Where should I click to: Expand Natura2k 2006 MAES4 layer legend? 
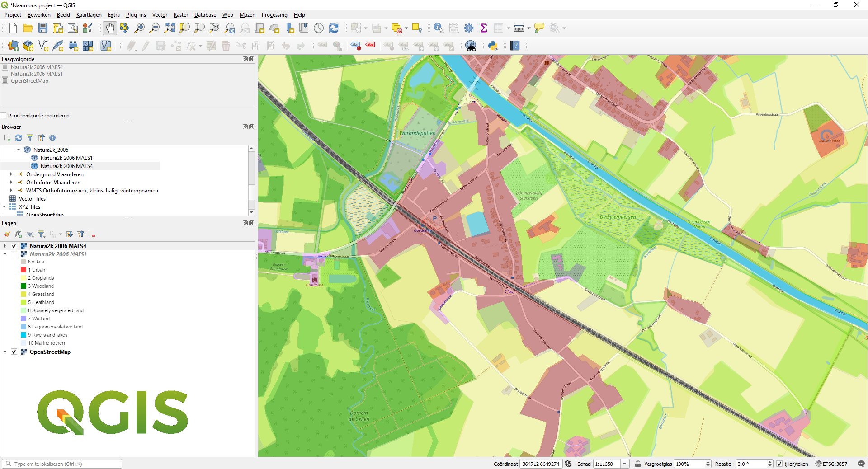click(5, 246)
